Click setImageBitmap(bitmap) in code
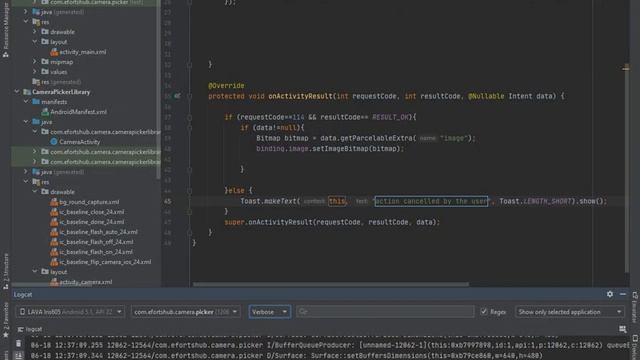The image size is (640, 360). pyautogui.click(x=358, y=149)
